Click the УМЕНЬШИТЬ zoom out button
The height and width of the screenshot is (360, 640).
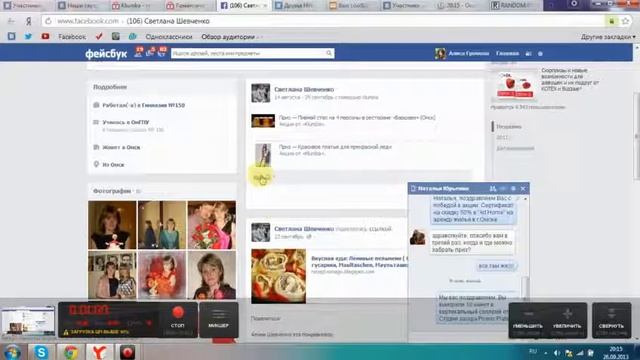(x=528, y=320)
